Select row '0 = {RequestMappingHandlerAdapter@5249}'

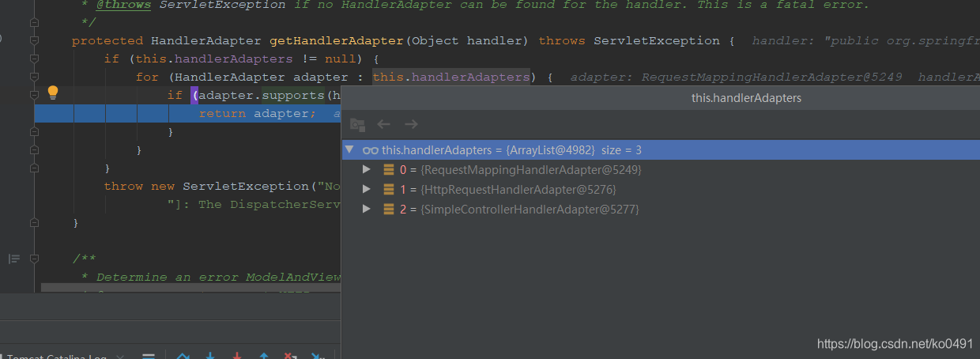(661, 170)
